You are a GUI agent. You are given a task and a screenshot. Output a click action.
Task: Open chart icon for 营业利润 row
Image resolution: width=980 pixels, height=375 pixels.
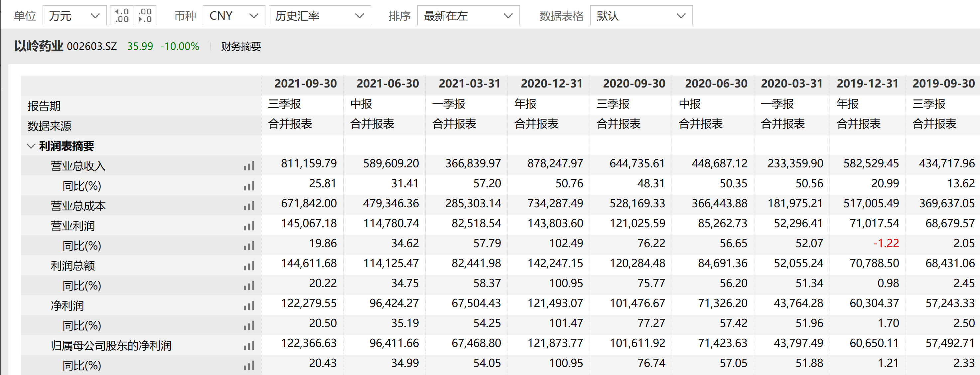(249, 226)
